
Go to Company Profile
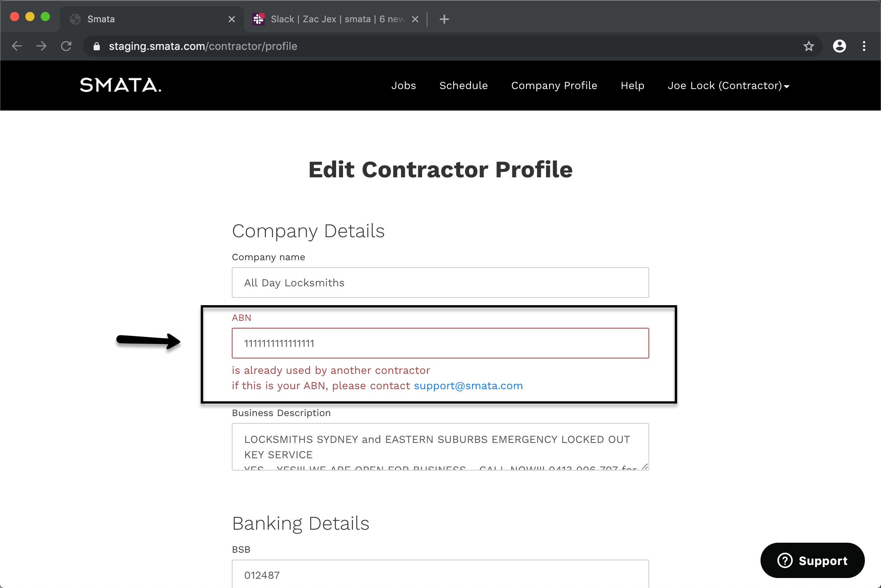[x=554, y=86]
